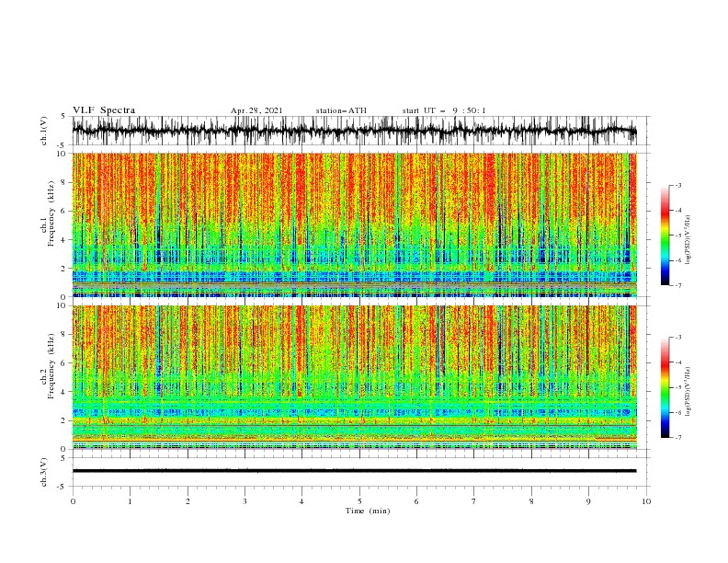Click ch.1 colorbar unit label log(PSD)
Image resolution: width=728 pixels, height=563 pixels.
(x=688, y=240)
